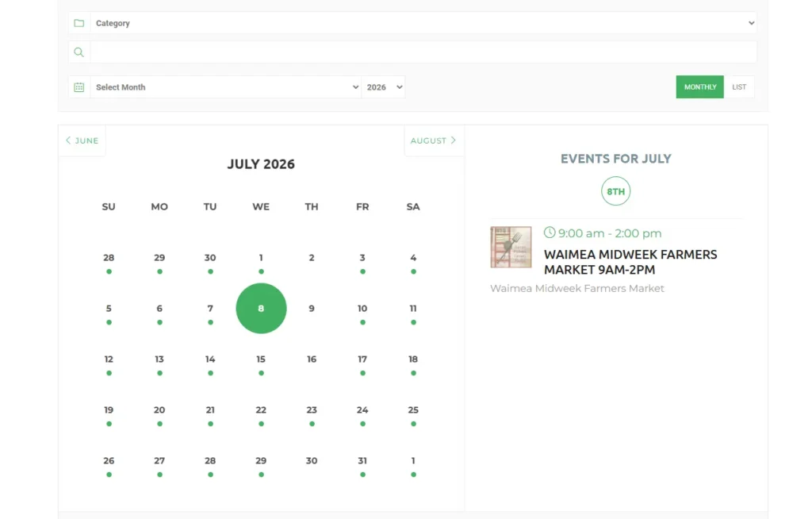Image resolution: width=812 pixels, height=519 pixels.
Task: Click the Waimea Midweek Farmers Market location text
Action: click(577, 288)
